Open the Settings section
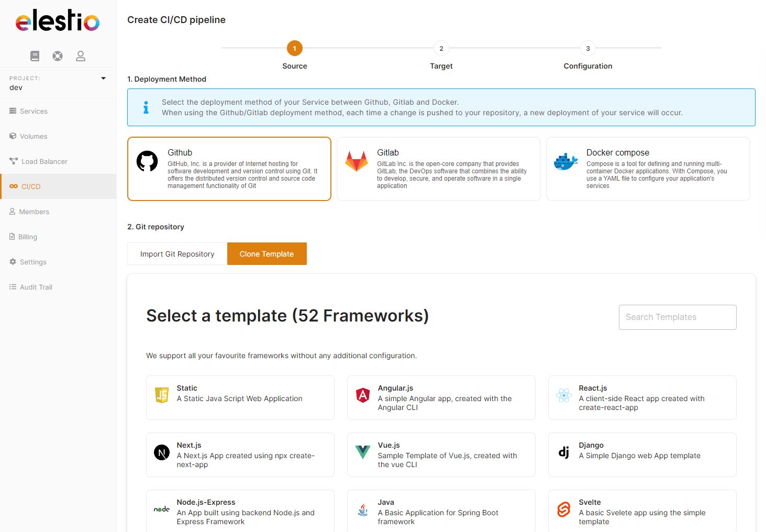766x532 pixels. coord(32,262)
